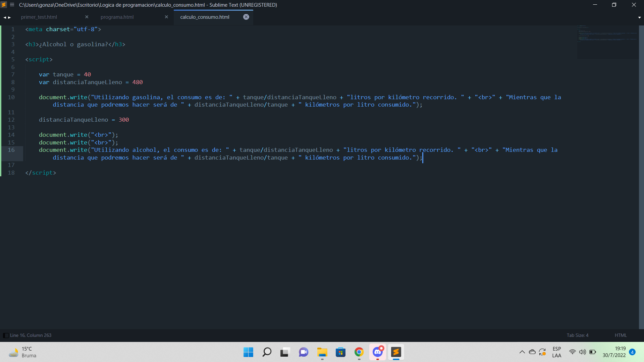The width and height of the screenshot is (644, 362).
Task: Open Windows taskbar Search
Action: (267, 352)
